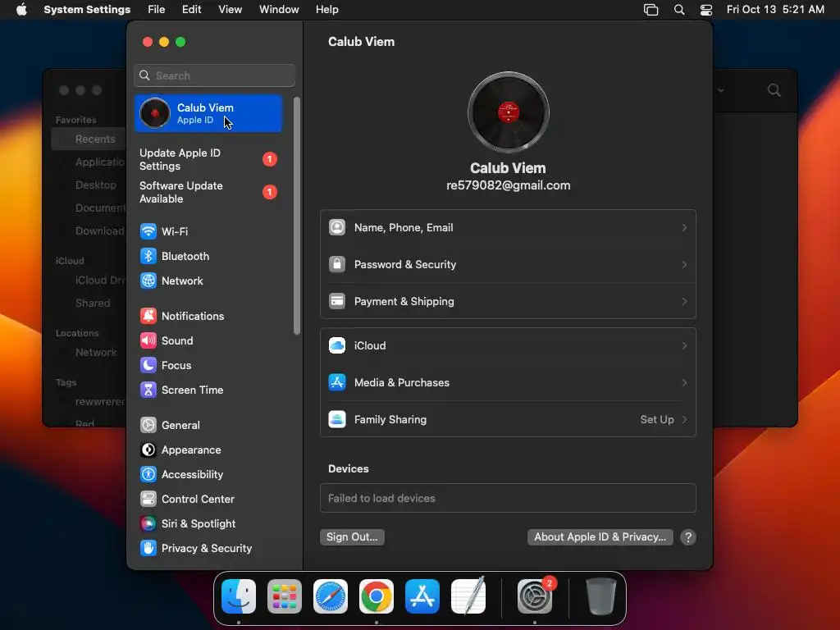This screenshot has height=630, width=840.
Task: Click the sidebar vertical scrollbar
Action: tap(297, 216)
